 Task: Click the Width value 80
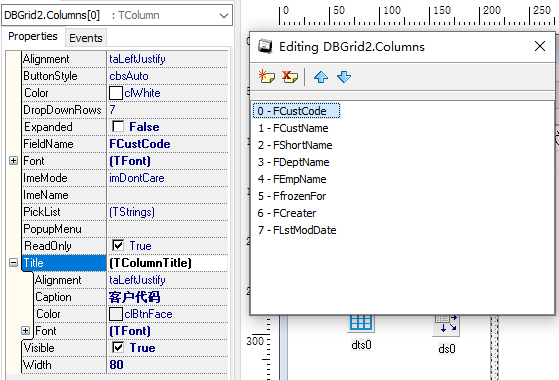point(168,365)
